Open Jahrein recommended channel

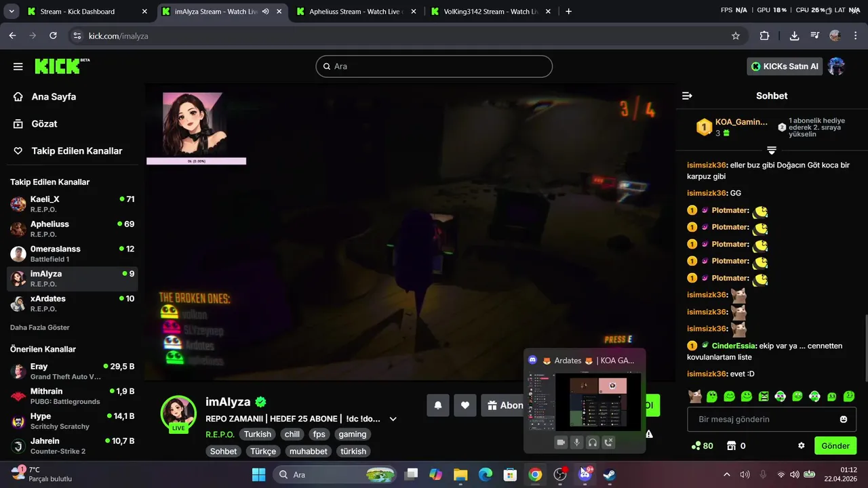(x=72, y=446)
